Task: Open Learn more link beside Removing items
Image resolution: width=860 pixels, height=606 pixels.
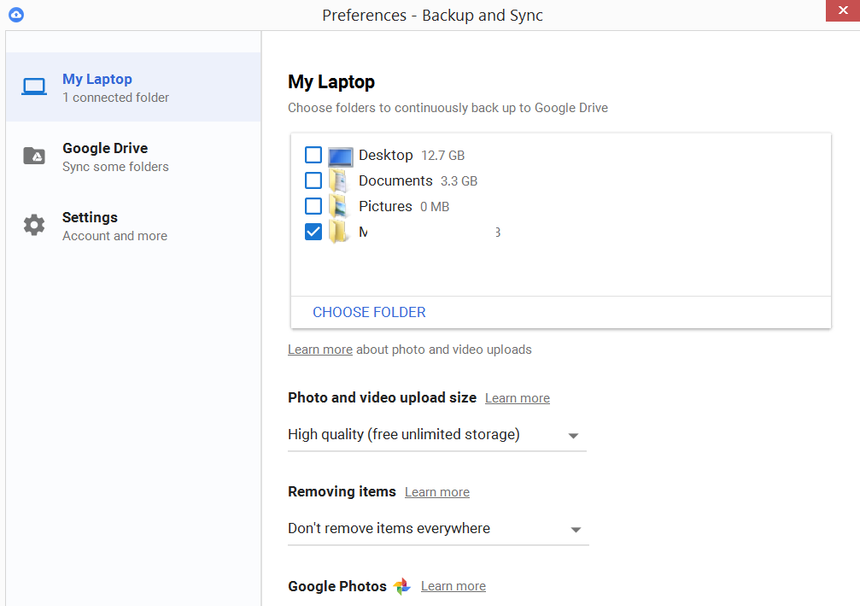Action: [x=437, y=492]
